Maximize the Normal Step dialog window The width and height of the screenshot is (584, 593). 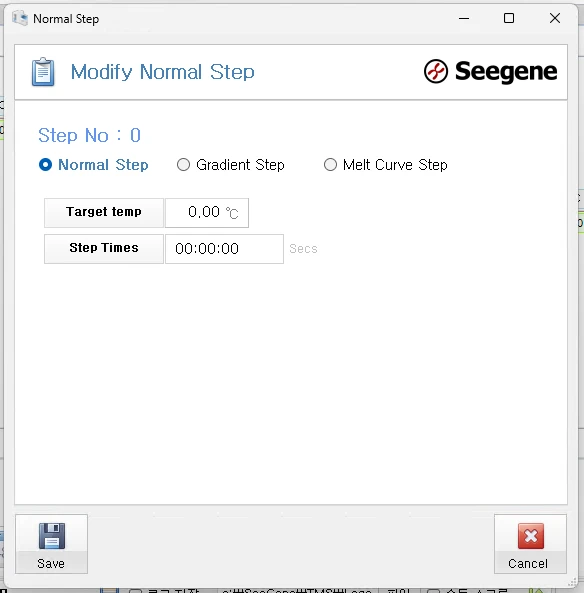click(509, 18)
